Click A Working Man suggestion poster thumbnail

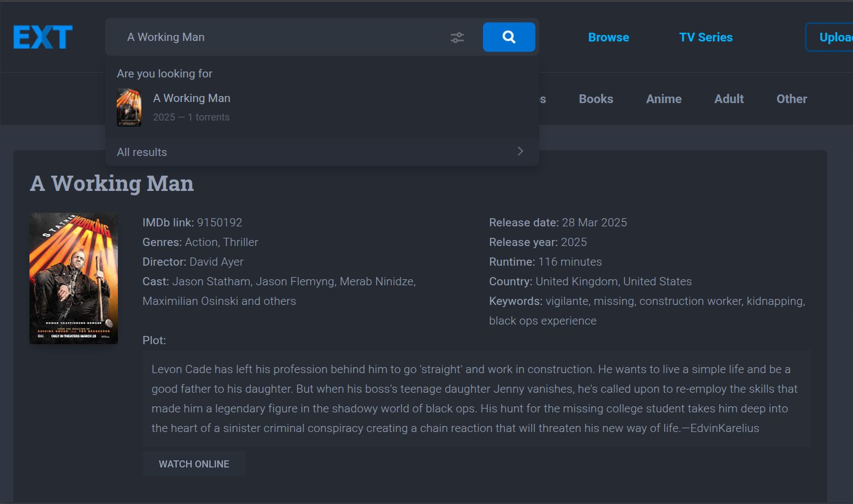(x=129, y=107)
